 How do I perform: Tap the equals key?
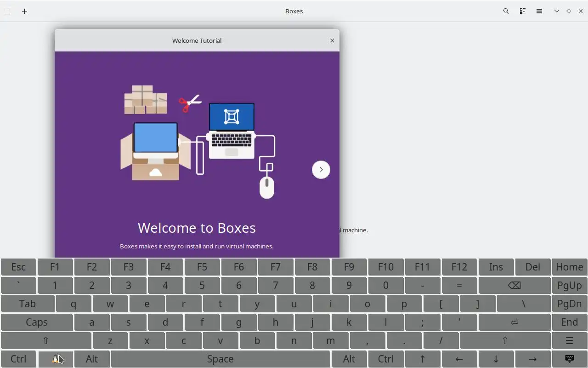tap(459, 285)
